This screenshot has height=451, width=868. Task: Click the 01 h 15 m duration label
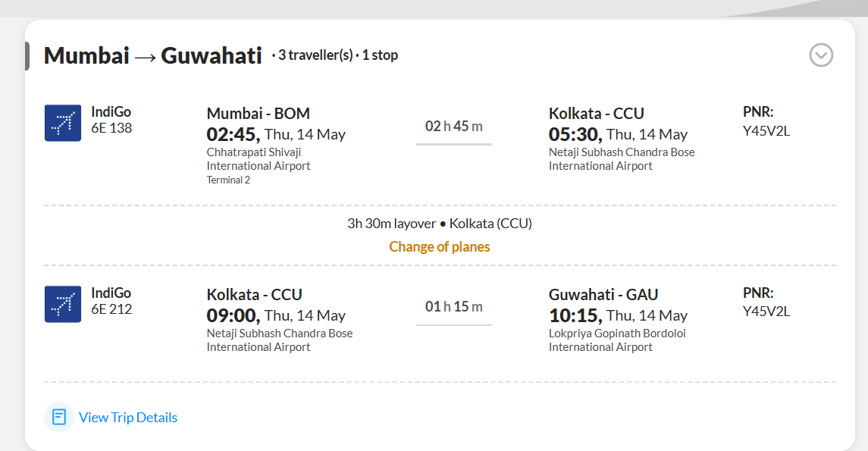[x=454, y=306]
